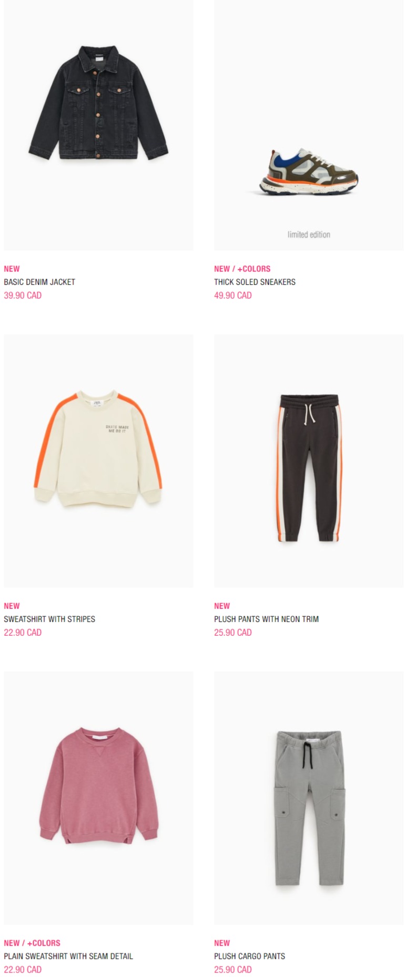Select the SWEATSHIRT WITH STRIPES product name

point(49,619)
